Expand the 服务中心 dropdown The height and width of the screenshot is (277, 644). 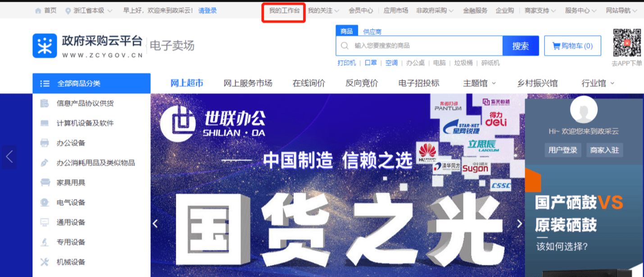(x=594, y=11)
